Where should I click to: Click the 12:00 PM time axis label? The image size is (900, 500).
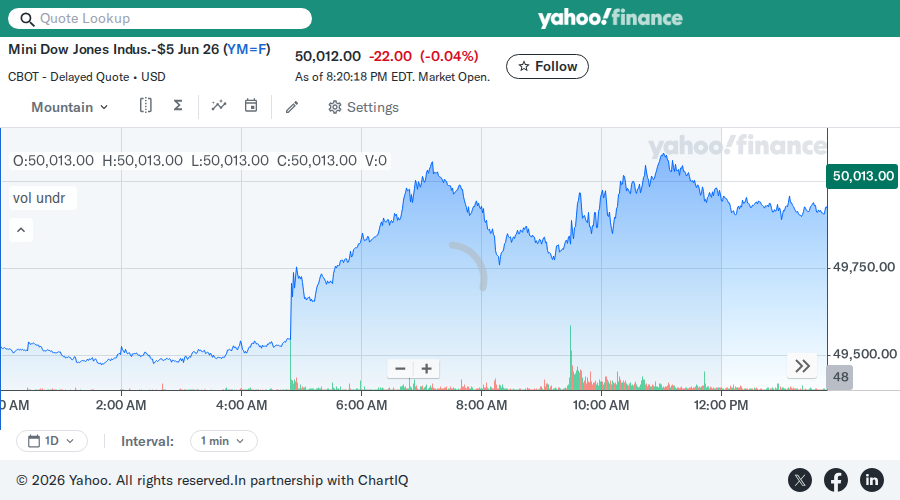721,405
